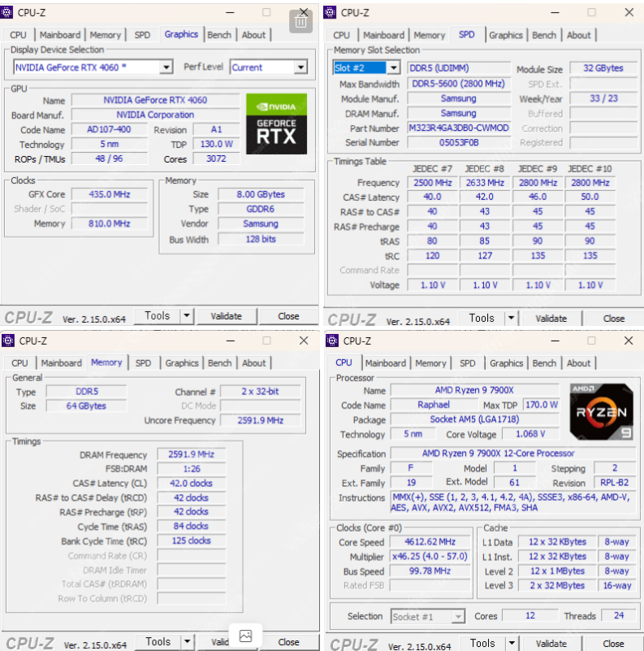Click the 128 bits bus width value
The image size is (644, 651).
(261, 239)
